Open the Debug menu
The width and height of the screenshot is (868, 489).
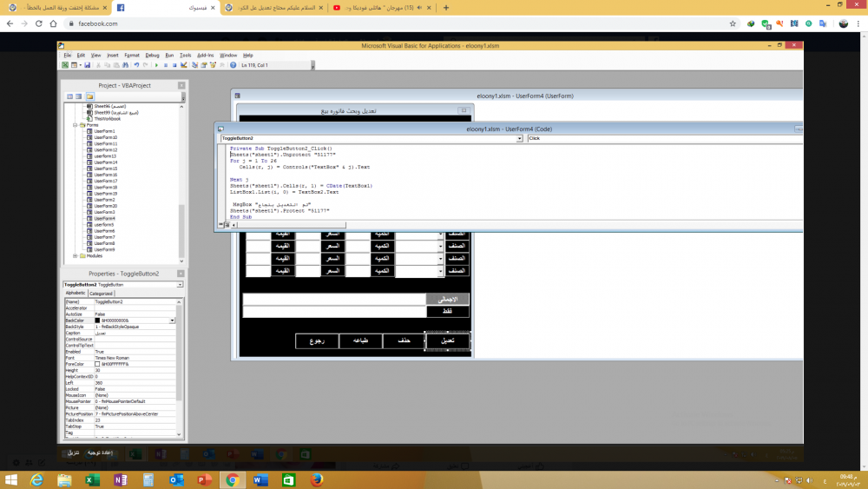click(152, 55)
